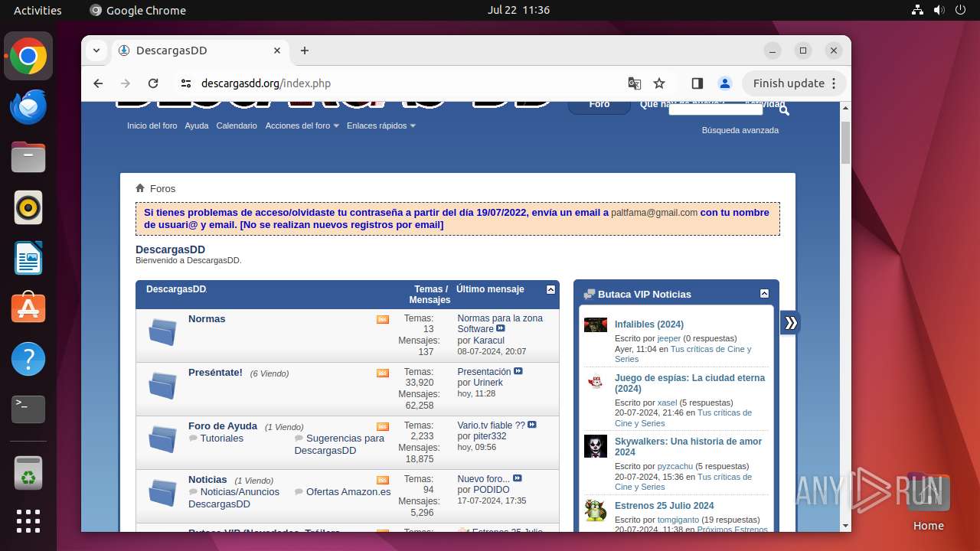The image size is (980, 551).
Task: Open Terminal from the dock
Action: [x=28, y=409]
